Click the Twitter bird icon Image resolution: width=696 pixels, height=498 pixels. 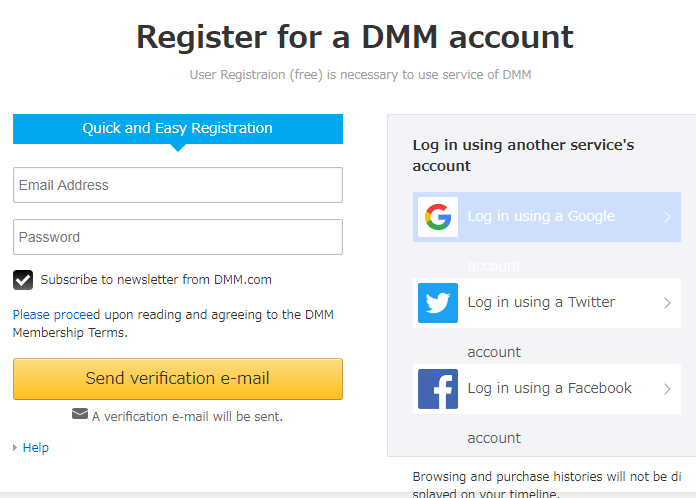tap(437, 303)
